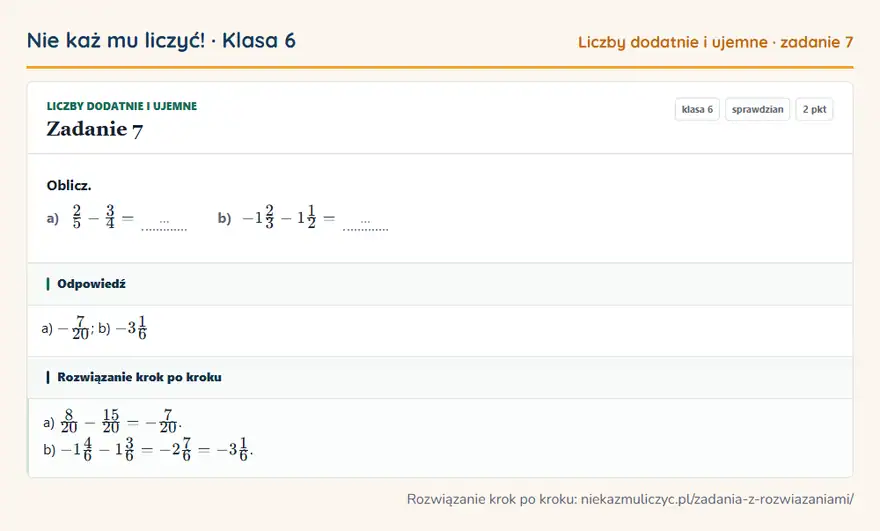Click the 'Oblicz.' instruction text
This screenshot has width=880, height=531.
(69, 185)
